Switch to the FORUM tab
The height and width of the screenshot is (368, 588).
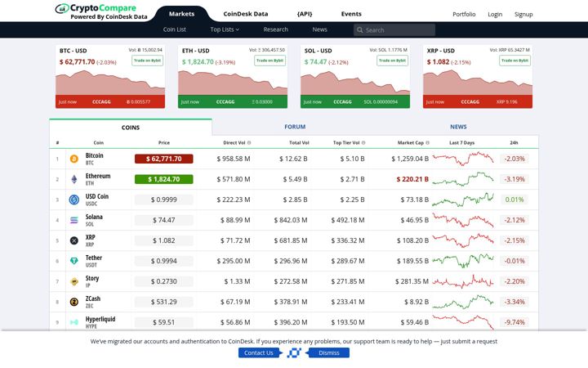(295, 127)
